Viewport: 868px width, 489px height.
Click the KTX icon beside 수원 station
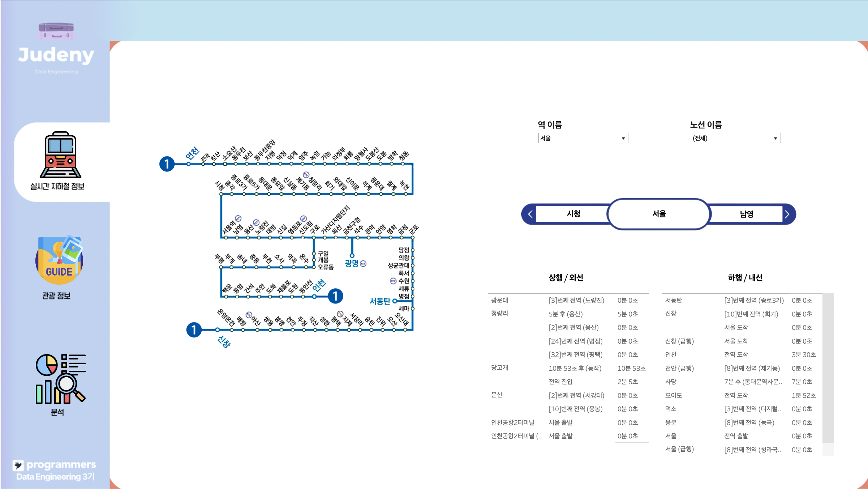393,281
